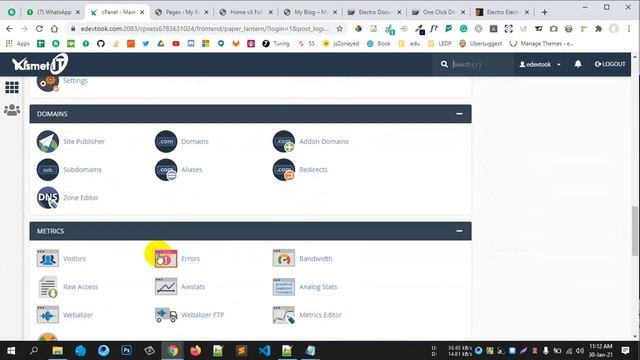Collapse the METRICS section

459,231
